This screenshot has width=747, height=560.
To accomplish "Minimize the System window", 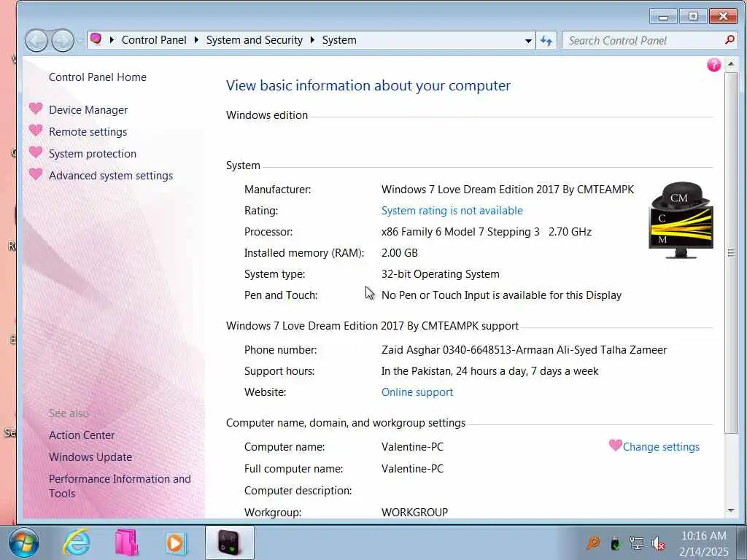I will point(662,17).
